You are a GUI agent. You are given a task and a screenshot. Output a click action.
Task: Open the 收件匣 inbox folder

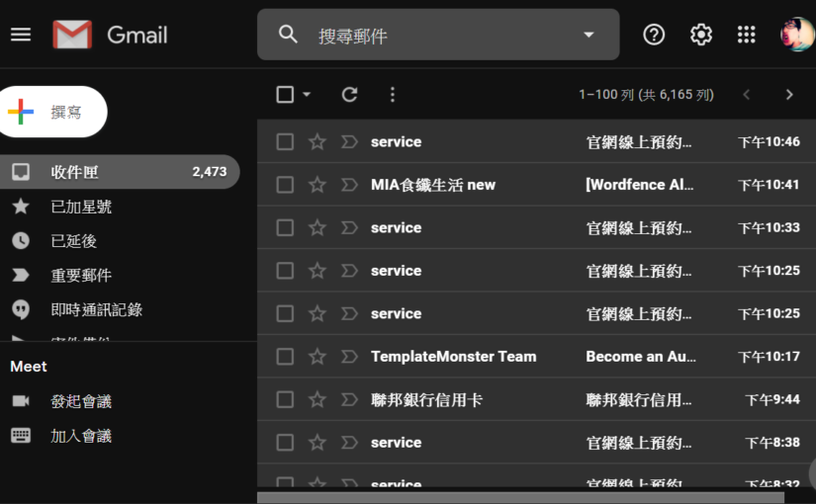[119, 172]
